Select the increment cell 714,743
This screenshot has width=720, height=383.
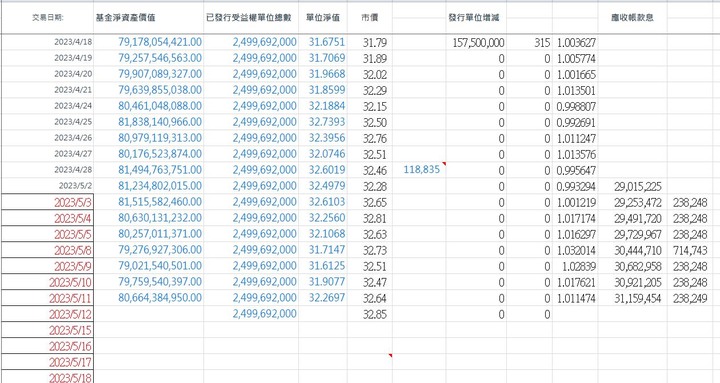point(690,250)
